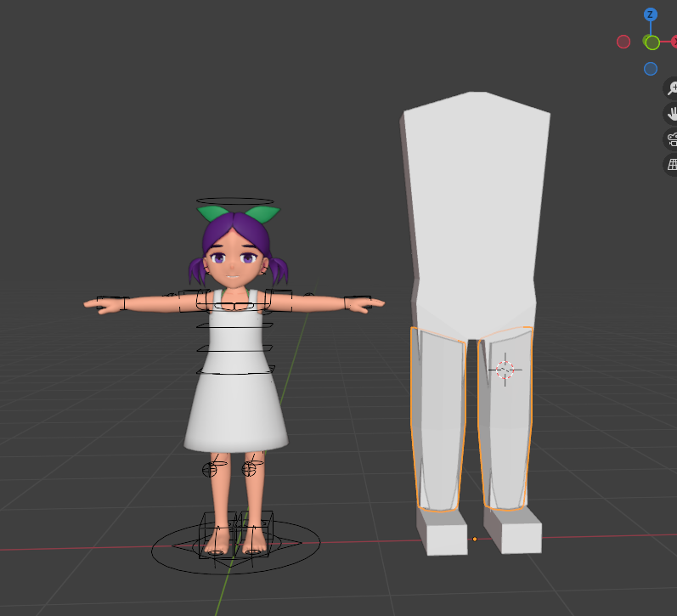Select the halo ring control above head
This screenshot has height=616, width=677.
point(238,202)
